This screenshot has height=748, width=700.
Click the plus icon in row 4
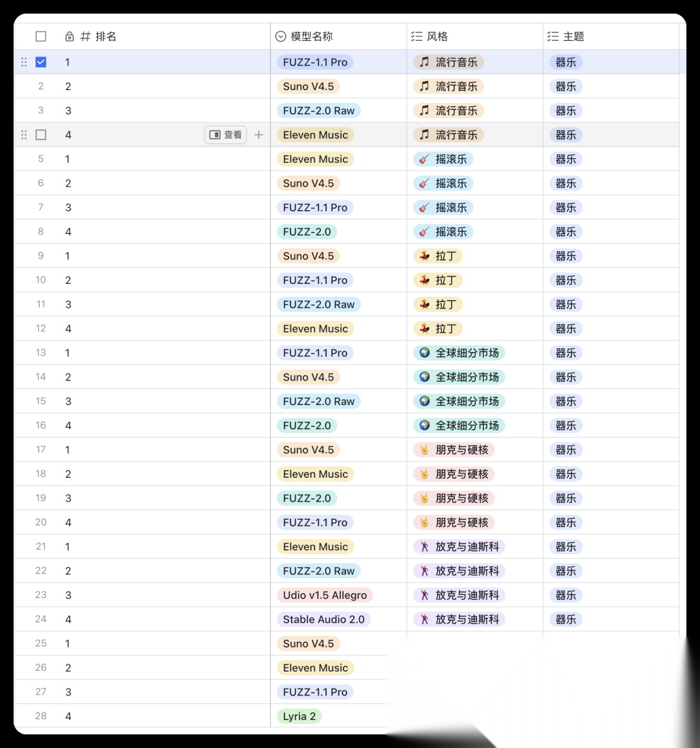pos(259,135)
